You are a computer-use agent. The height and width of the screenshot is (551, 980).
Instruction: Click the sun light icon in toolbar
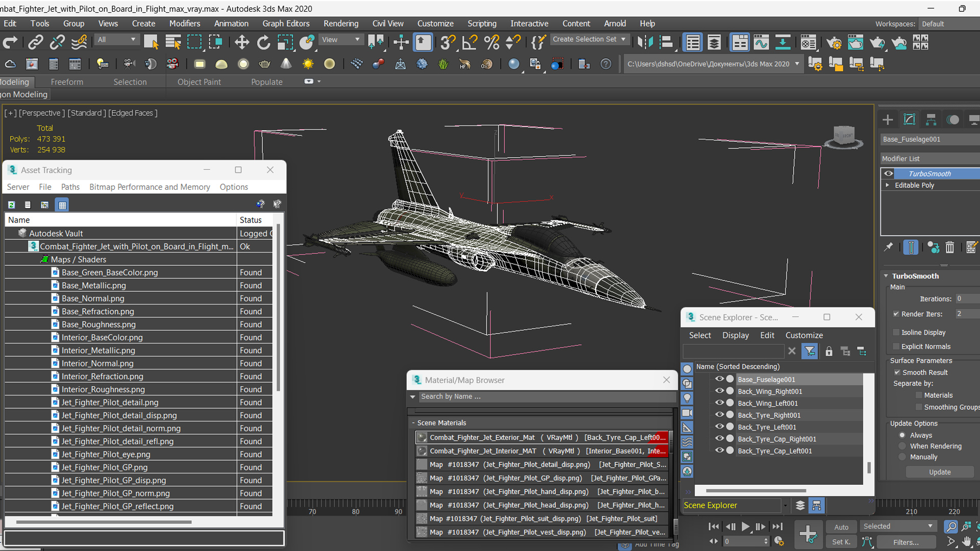pos(308,64)
